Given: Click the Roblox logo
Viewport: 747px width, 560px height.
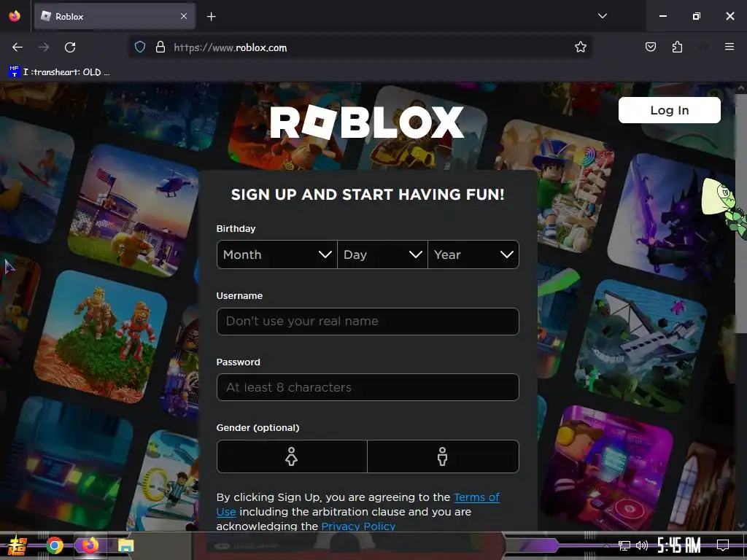Looking at the screenshot, I should (367, 122).
